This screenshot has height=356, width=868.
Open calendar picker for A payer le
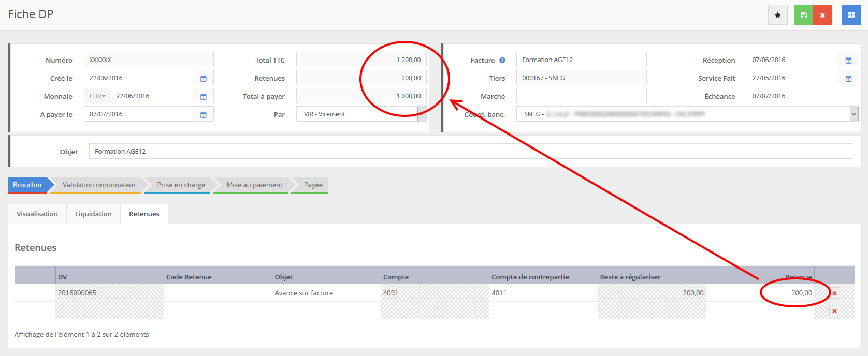(204, 114)
